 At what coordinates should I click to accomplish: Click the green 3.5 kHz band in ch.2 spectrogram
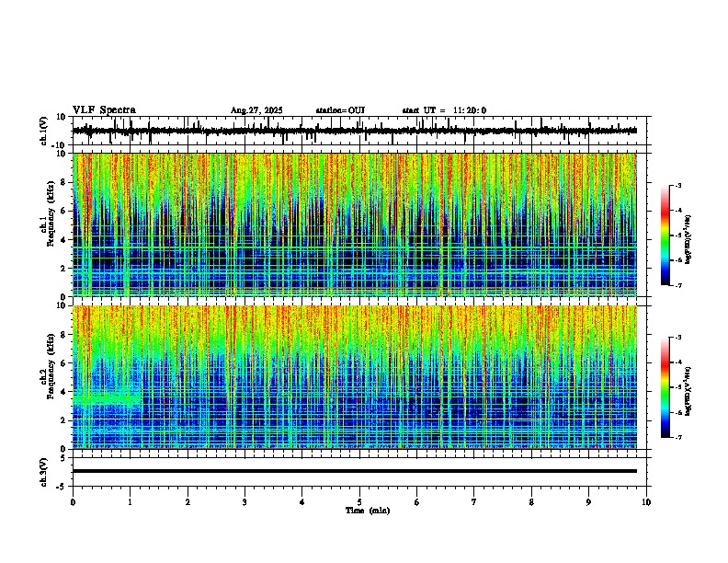click(x=108, y=399)
